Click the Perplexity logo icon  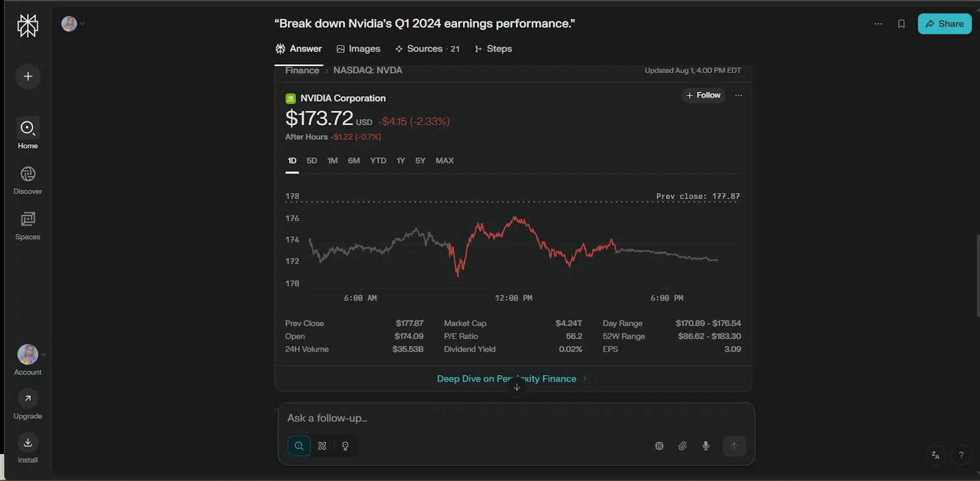click(x=28, y=26)
